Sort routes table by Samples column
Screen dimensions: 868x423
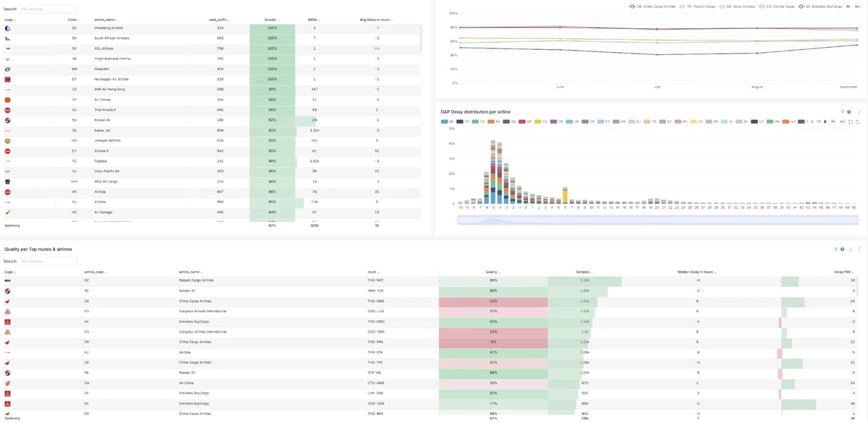(584, 272)
